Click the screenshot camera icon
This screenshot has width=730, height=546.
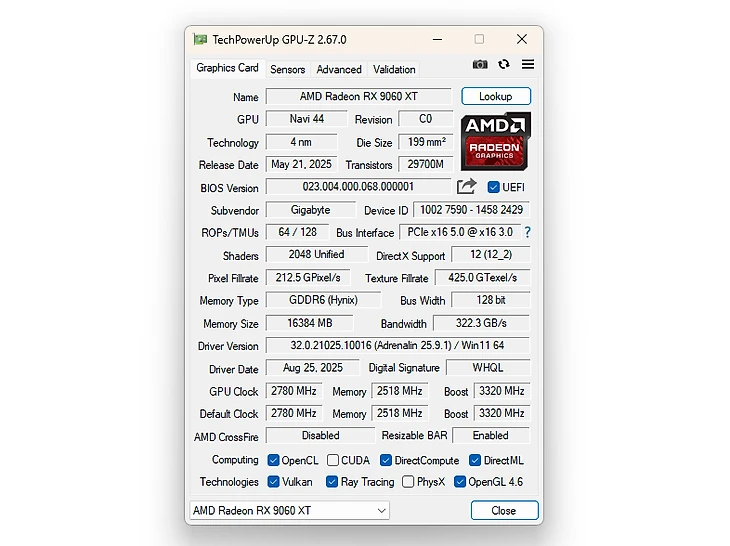(480, 65)
